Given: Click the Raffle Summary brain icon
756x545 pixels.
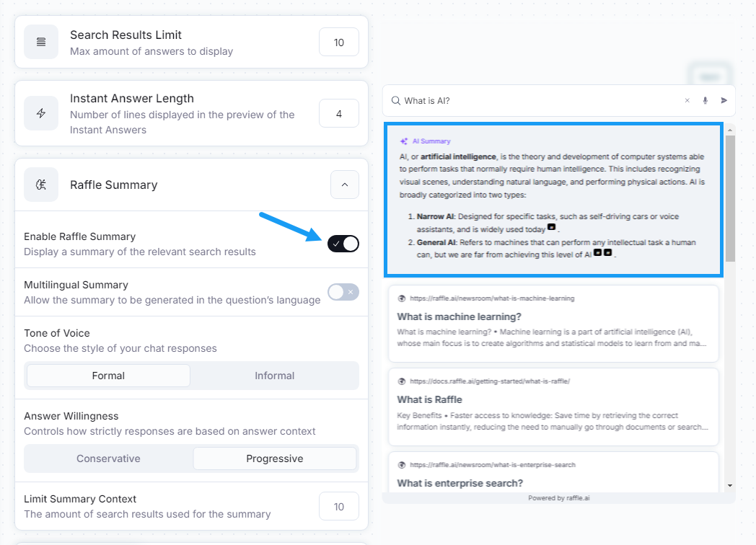Looking at the screenshot, I should point(41,185).
